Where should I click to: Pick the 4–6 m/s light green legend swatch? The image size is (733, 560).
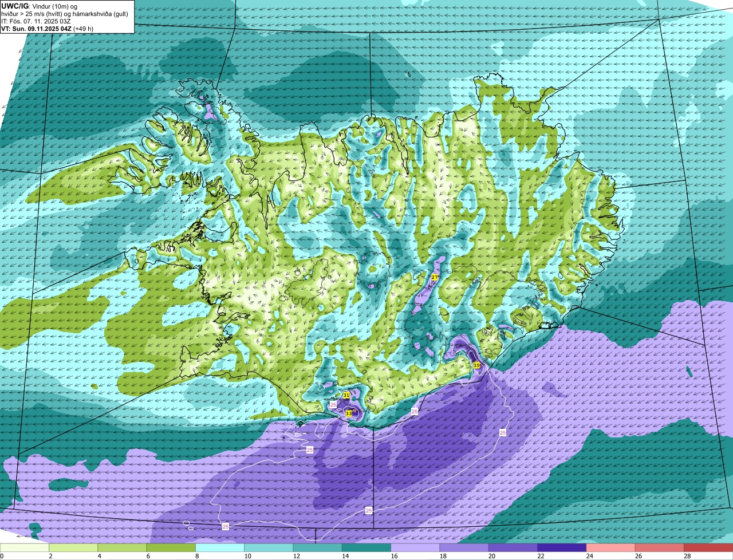(123, 547)
